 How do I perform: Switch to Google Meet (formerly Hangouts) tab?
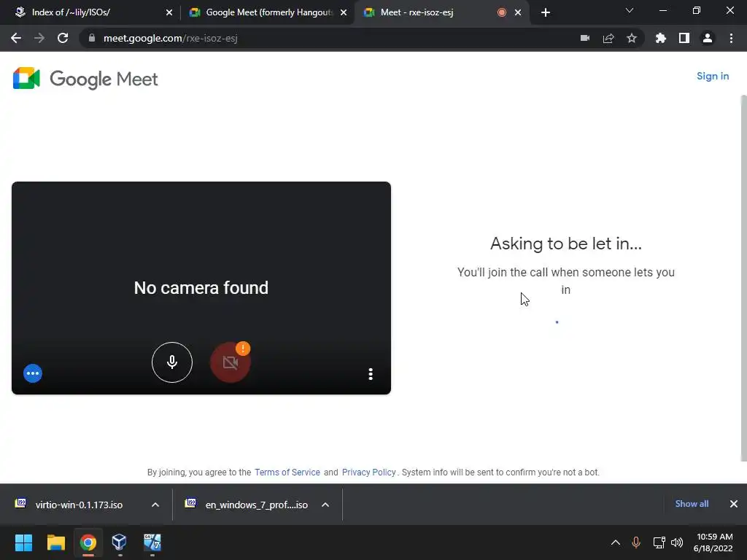pos(269,12)
